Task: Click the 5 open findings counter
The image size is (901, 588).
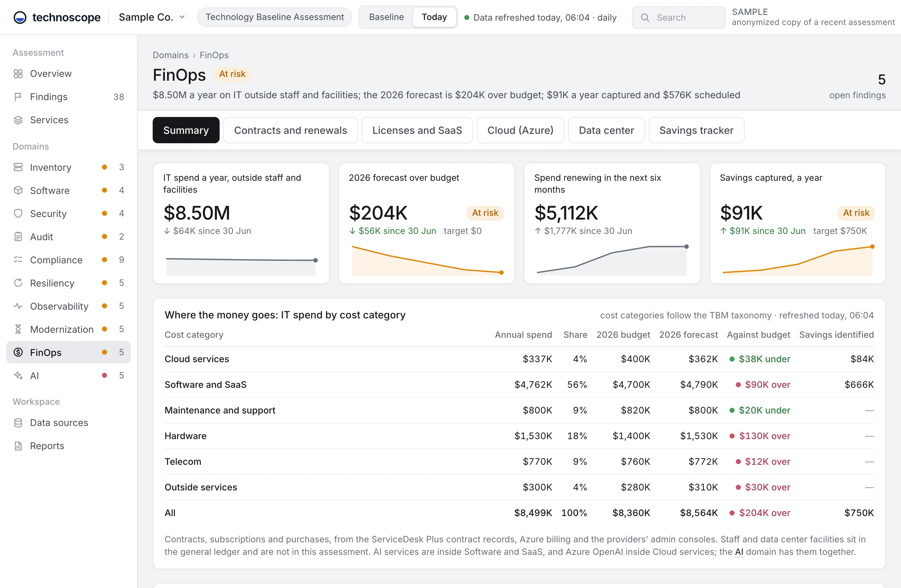Action: click(x=857, y=87)
